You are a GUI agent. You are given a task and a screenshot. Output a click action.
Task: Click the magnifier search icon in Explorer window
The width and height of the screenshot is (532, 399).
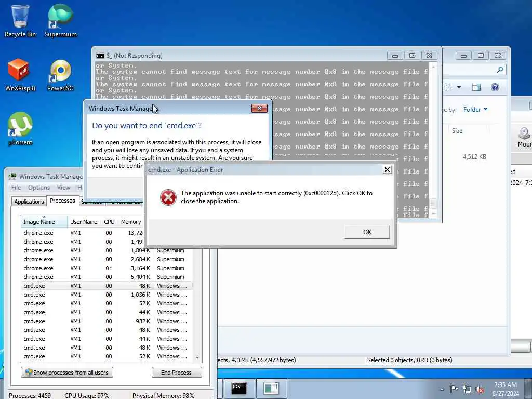click(499, 70)
